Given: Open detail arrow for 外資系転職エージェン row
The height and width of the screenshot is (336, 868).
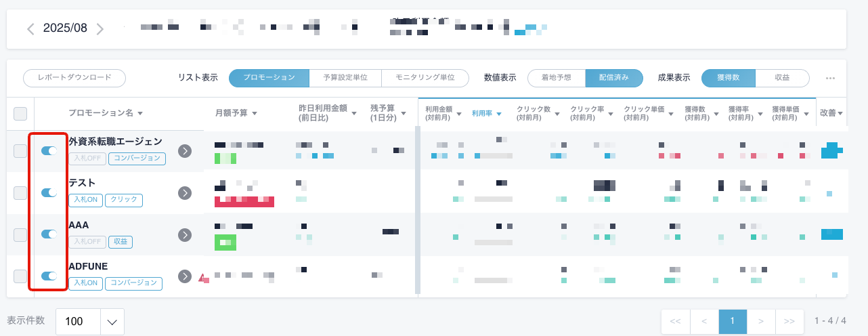Looking at the screenshot, I should [185, 151].
